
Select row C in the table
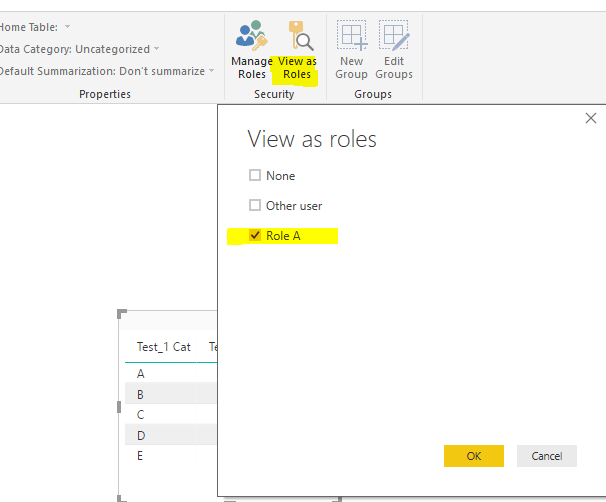coord(170,415)
